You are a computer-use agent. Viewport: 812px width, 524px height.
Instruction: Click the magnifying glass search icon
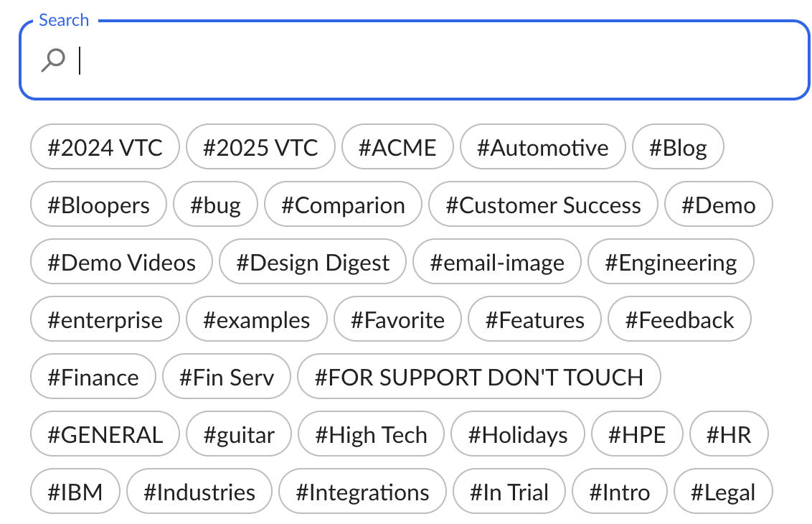coord(53,61)
